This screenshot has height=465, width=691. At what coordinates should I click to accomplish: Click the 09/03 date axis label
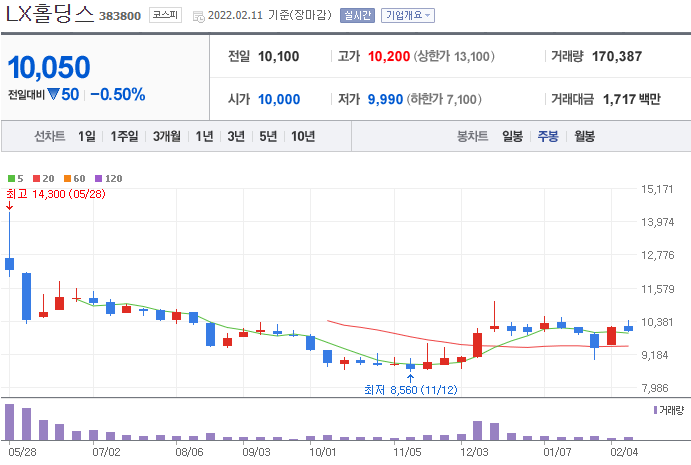tap(256, 452)
